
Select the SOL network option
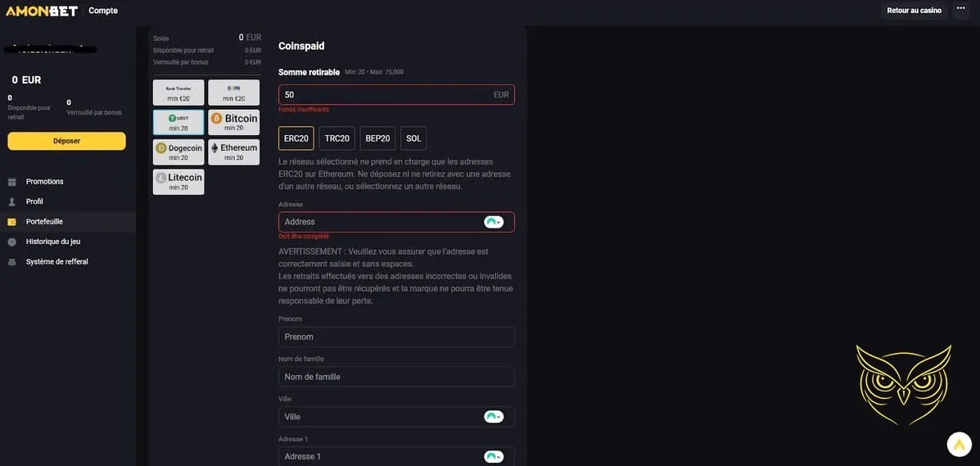[413, 138]
